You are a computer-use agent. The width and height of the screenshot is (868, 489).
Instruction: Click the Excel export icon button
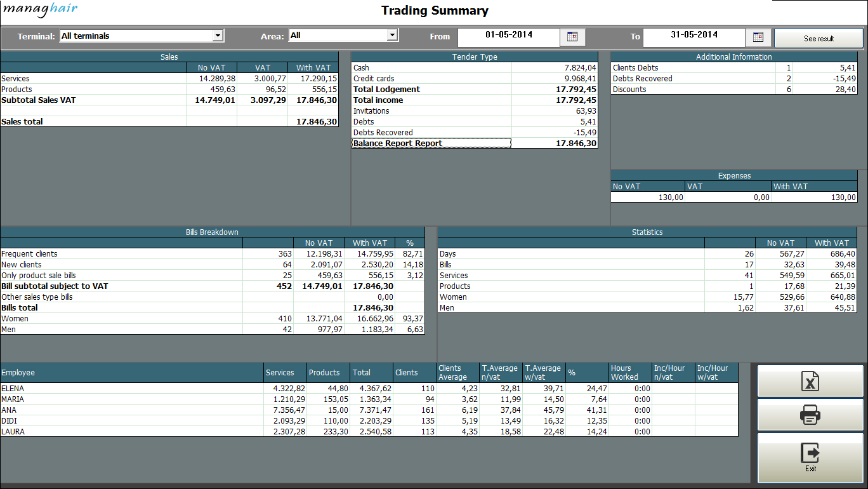tap(810, 381)
